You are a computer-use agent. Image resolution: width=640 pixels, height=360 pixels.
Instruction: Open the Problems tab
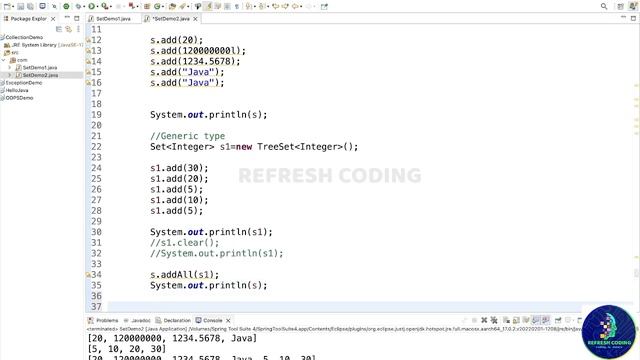[x=103, y=320]
